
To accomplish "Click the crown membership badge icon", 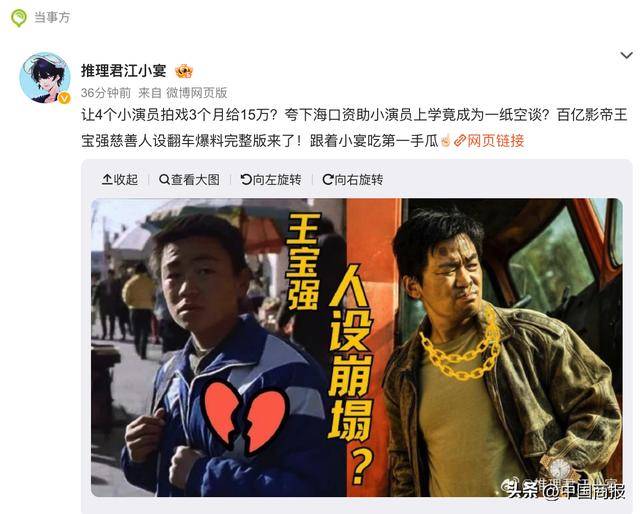I will pos(184,71).
